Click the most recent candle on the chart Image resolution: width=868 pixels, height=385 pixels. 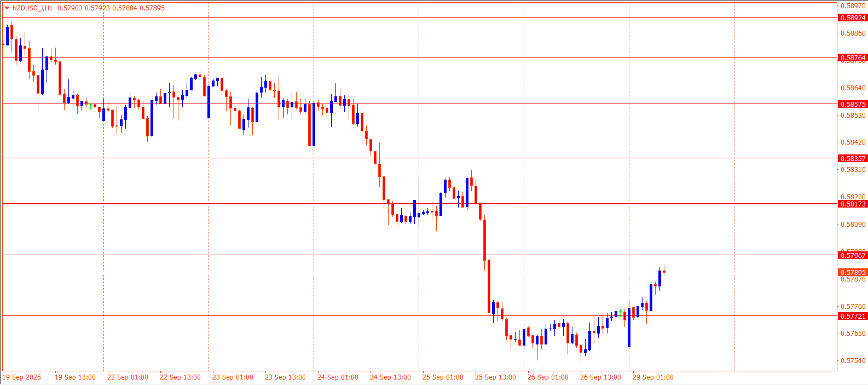coord(664,271)
